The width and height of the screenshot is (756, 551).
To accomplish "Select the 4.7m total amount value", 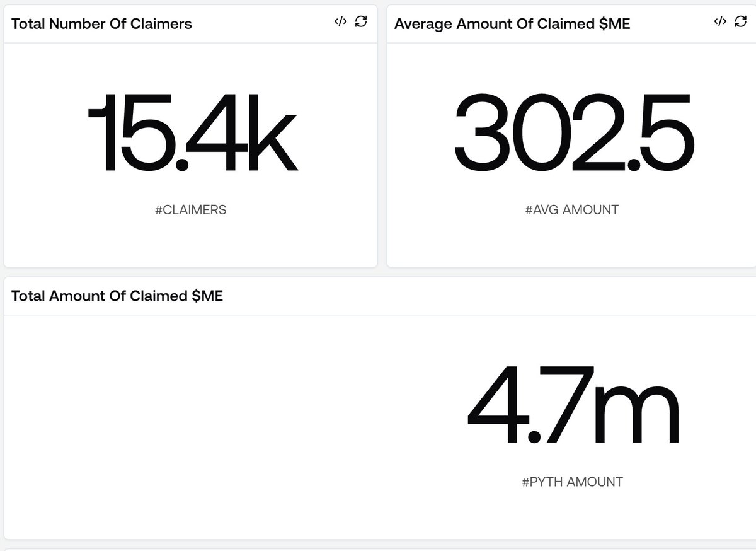I will (573, 404).
